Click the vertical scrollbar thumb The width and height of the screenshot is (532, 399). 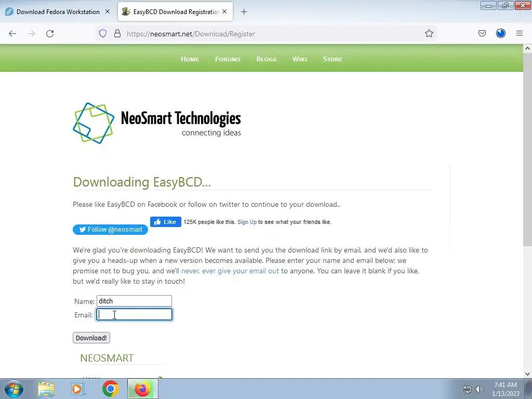click(527, 149)
